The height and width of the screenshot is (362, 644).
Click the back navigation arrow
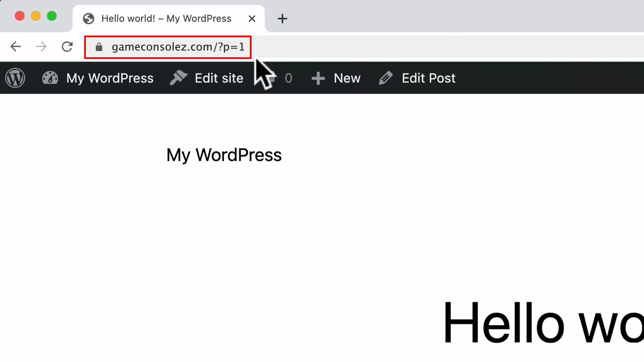tap(15, 47)
